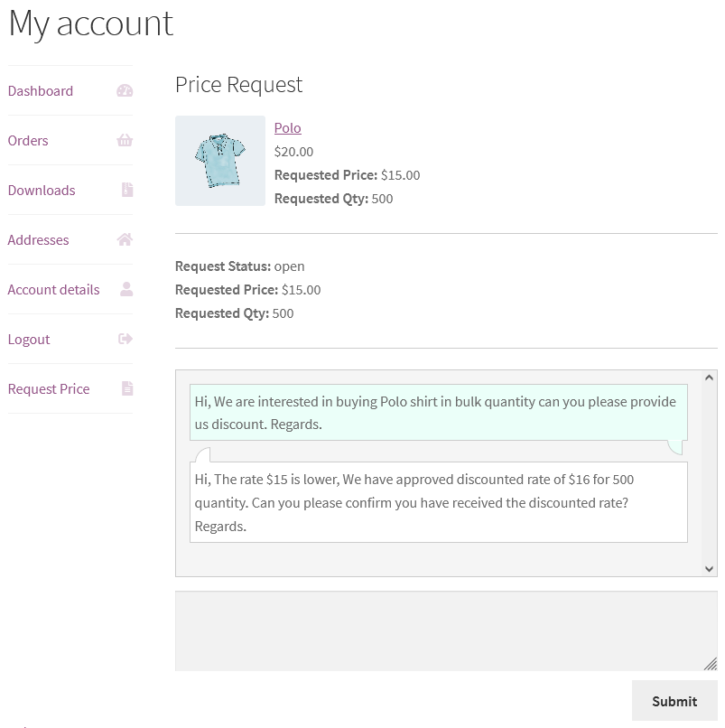Screen dimensions: 725x728
Task: Open the Polo product link
Action: (287, 127)
